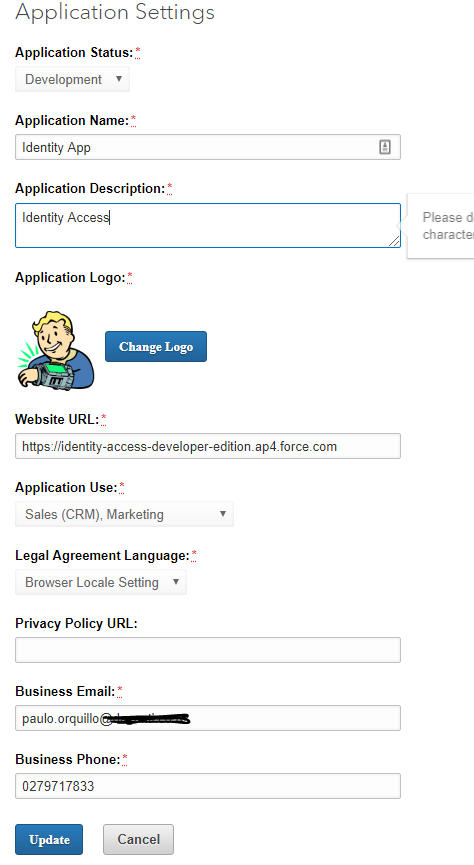This screenshot has height=865, width=474.
Task: Click the description hint tooltip box
Action: (x=441, y=226)
